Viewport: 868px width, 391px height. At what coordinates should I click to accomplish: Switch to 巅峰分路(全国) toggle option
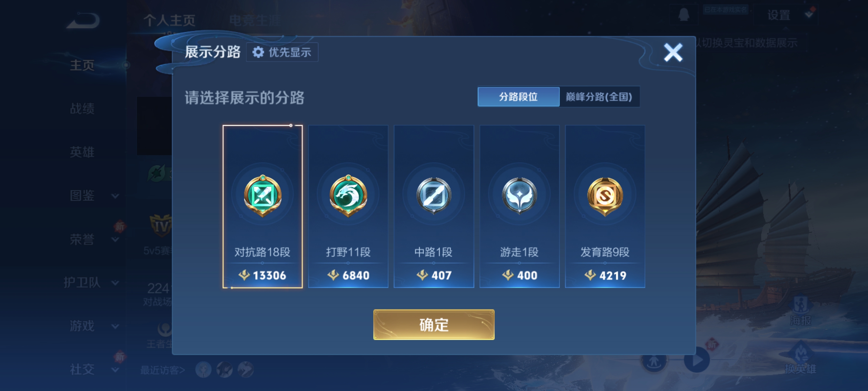click(599, 97)
